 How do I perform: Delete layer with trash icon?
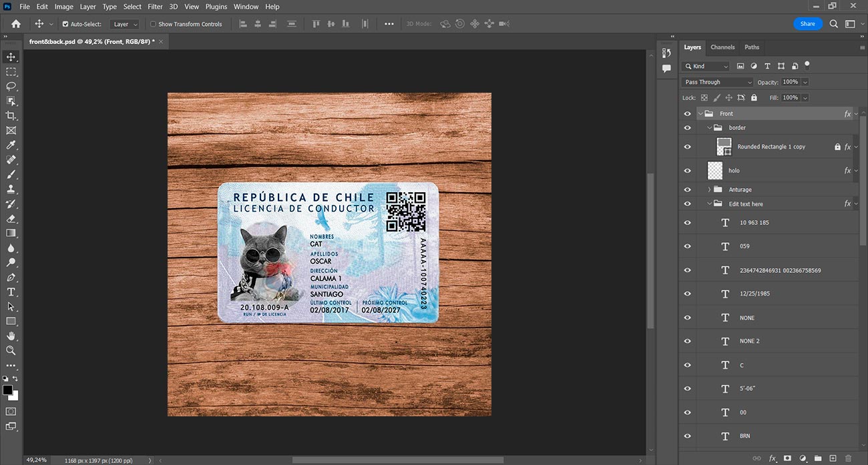click(848, 458)
